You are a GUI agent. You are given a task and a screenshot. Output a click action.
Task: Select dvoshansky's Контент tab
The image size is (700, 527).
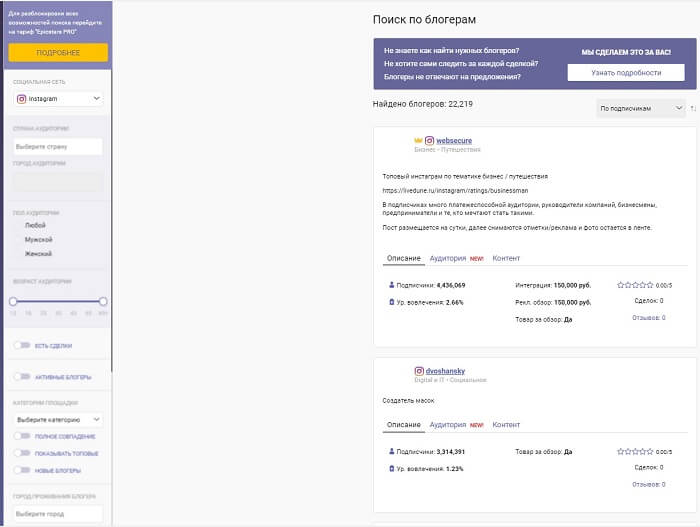(x=506, y=425)
